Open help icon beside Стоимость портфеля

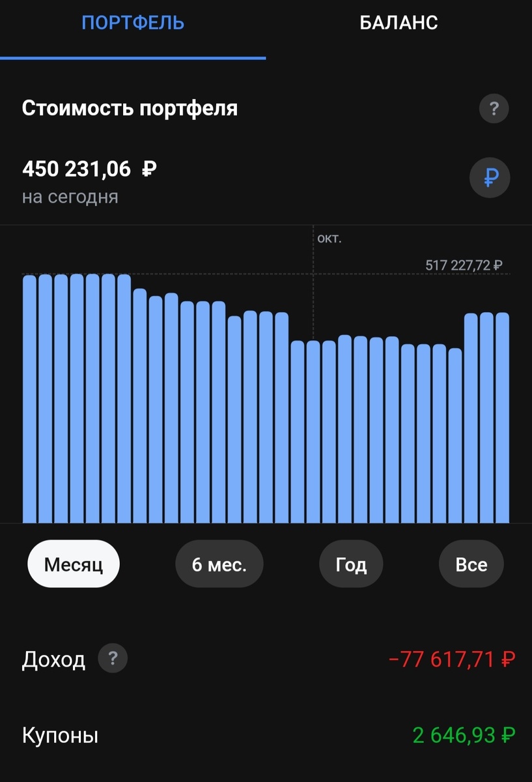[x=494, y=109]
